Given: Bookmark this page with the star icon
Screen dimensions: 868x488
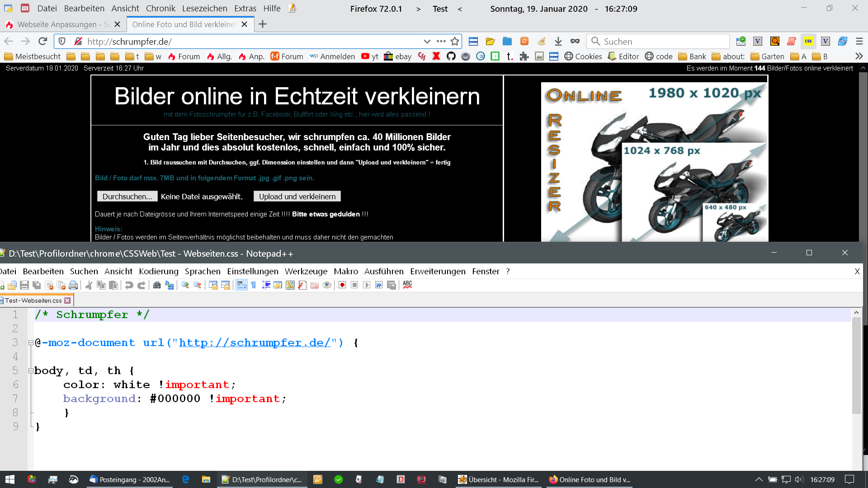Looking at the screenshot, I should coord(455,41).
